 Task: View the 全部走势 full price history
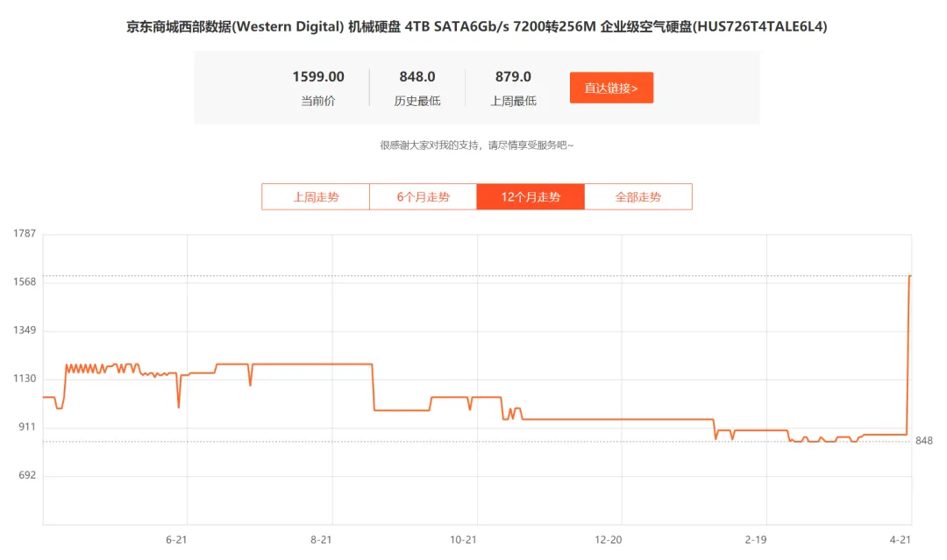point(638,195)
